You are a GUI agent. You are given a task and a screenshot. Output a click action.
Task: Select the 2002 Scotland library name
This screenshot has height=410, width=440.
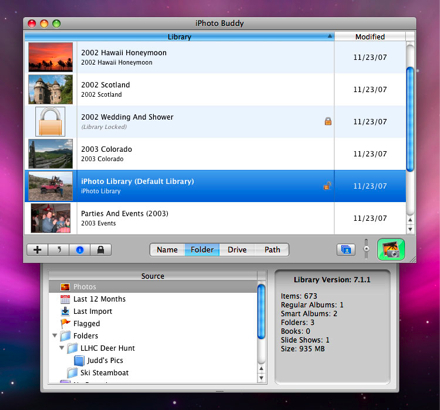pyautogui.click(x=105, y=85)
